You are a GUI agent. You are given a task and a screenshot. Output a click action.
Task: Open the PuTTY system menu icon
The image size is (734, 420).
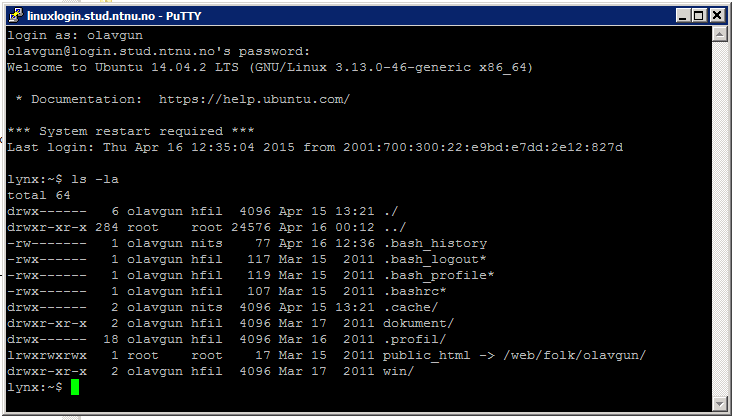[x=15, y=16]
